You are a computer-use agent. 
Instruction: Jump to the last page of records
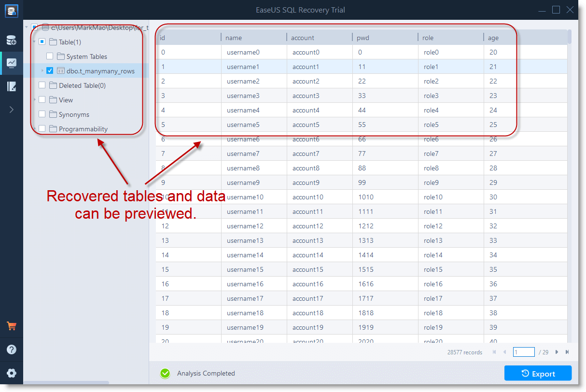567,352
